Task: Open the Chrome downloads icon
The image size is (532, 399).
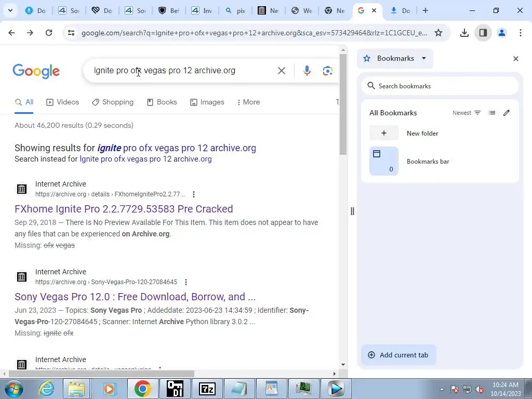Action: tap(464, 33)
